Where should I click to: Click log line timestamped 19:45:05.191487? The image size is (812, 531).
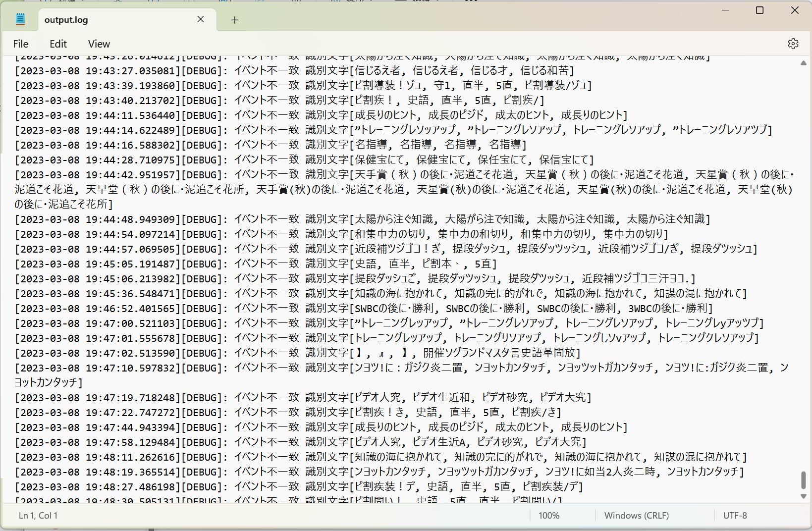point(256,264)
